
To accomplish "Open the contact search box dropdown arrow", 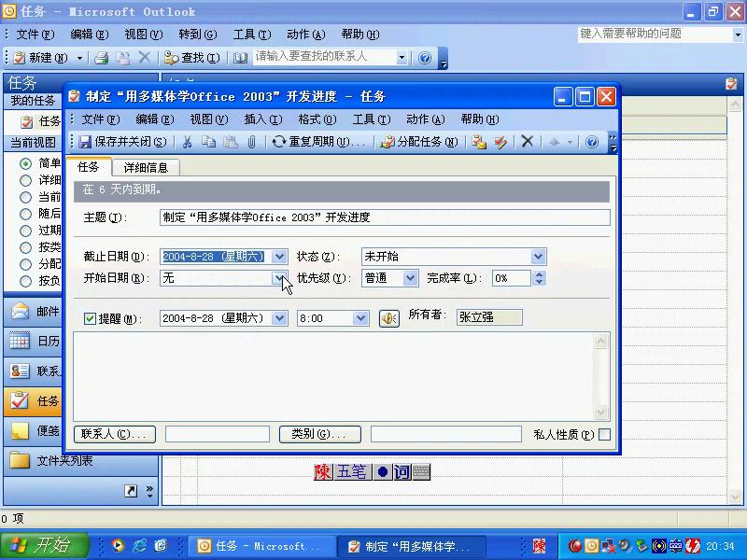I will tap(402, 58).
